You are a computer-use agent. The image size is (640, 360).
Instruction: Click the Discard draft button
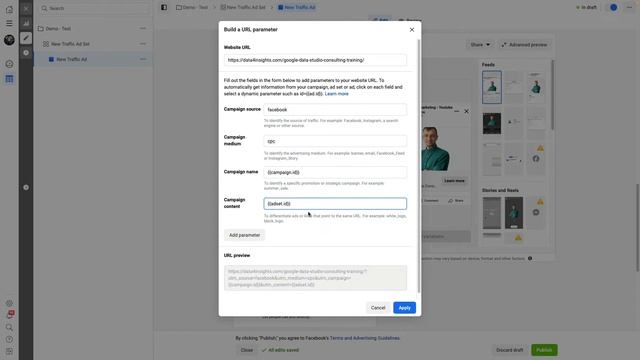(509, 350)
